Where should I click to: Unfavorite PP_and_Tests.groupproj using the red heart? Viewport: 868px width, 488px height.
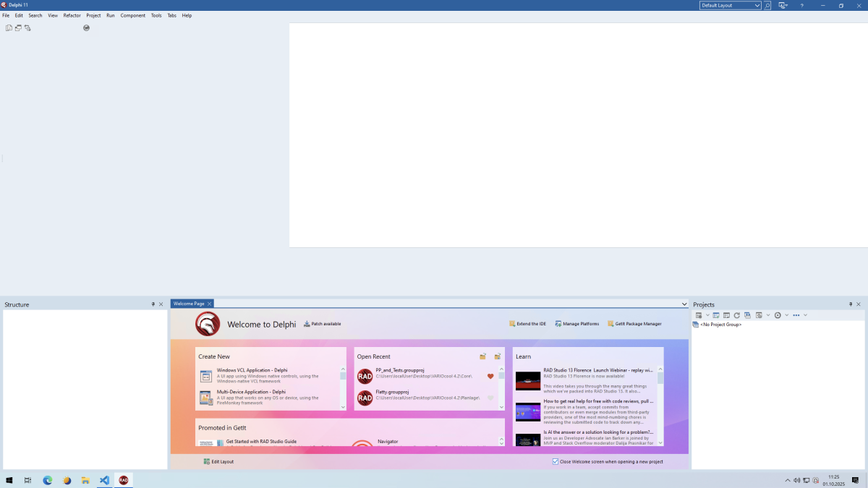[x=490, y=376]
